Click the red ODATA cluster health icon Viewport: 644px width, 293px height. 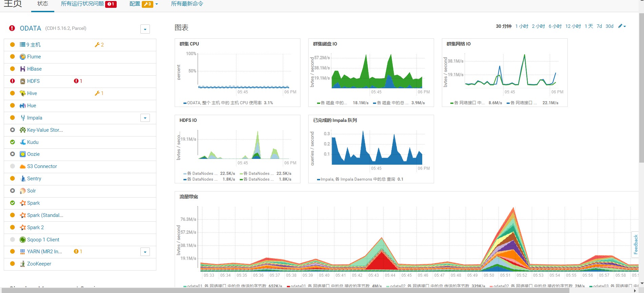pos(12,28)
